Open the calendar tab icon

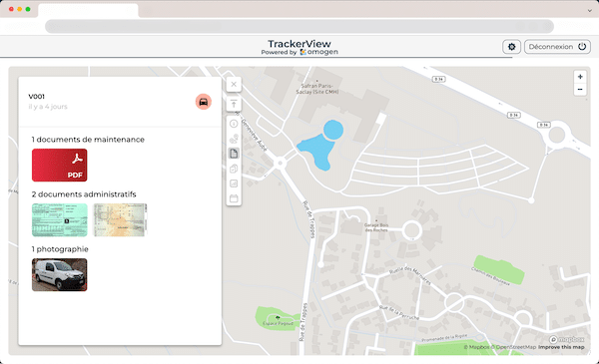click(x=234, y=198)
